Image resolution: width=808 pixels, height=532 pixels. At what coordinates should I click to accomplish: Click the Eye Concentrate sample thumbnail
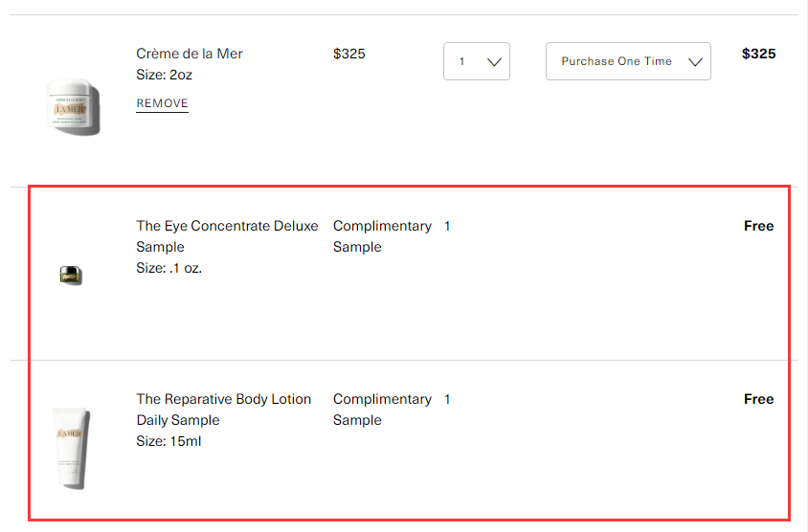71,276
